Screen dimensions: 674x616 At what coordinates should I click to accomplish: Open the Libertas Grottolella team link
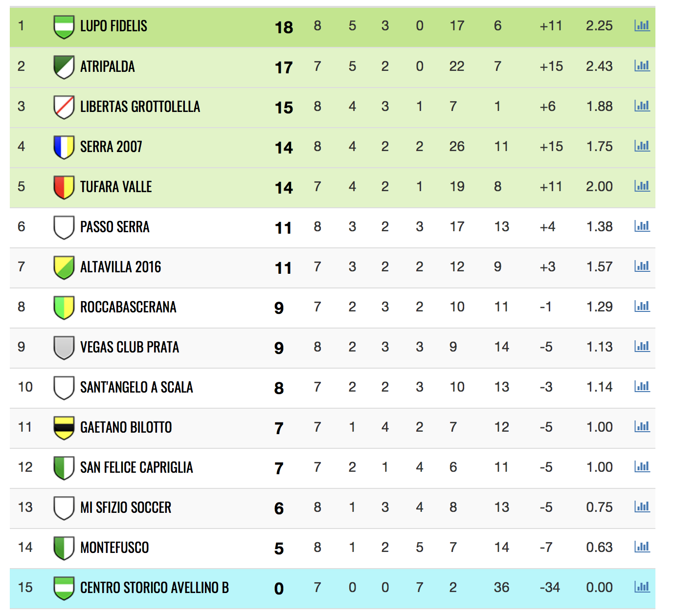coord(140,107)
